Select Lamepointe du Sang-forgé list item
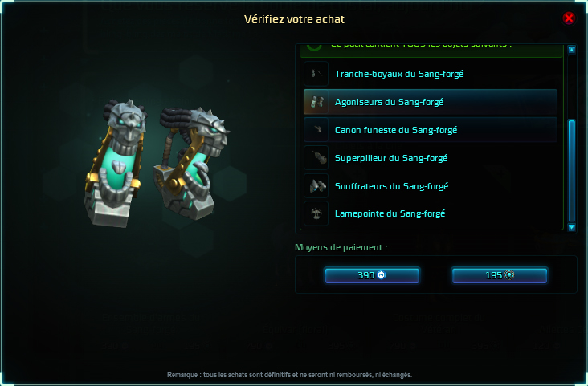The image size is (588, 386). [431, 213]
